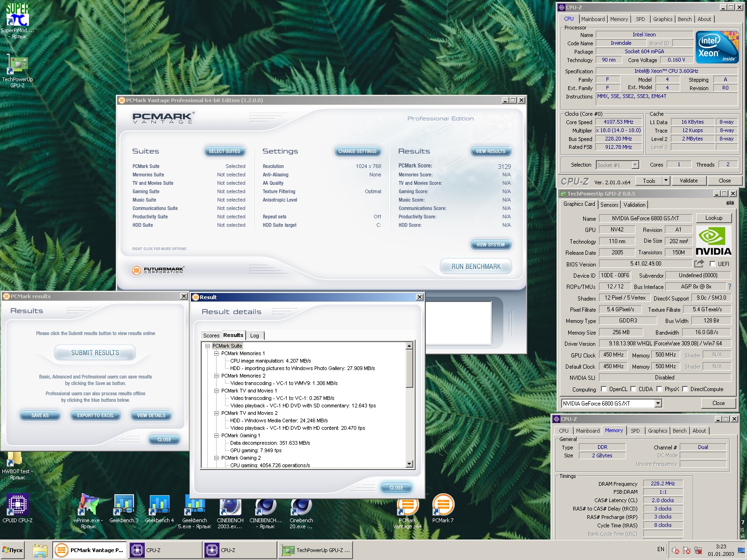The width and height of the screenshot is (747, 560).
Task: Collapse the PCMark TV and Movies 2 node
Action: click(x=217, y=413)
